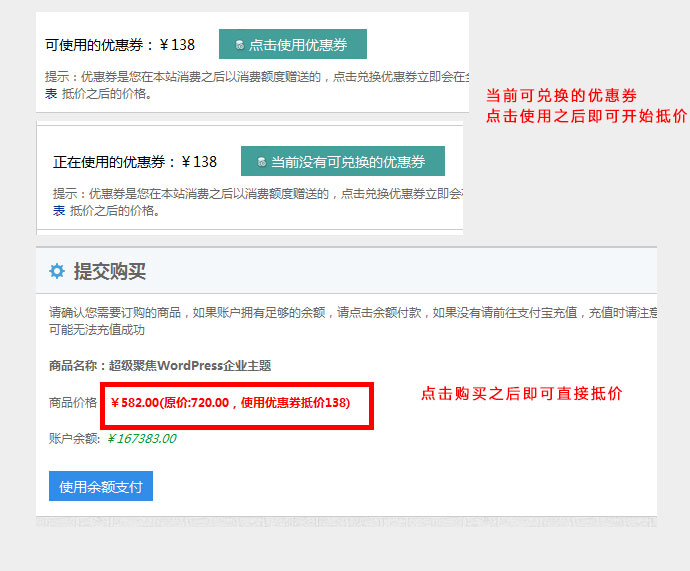Click the 正在使用的优惠券 ¥138 label
The width and height of the screenshot is (690, 571).
point(134,162)
